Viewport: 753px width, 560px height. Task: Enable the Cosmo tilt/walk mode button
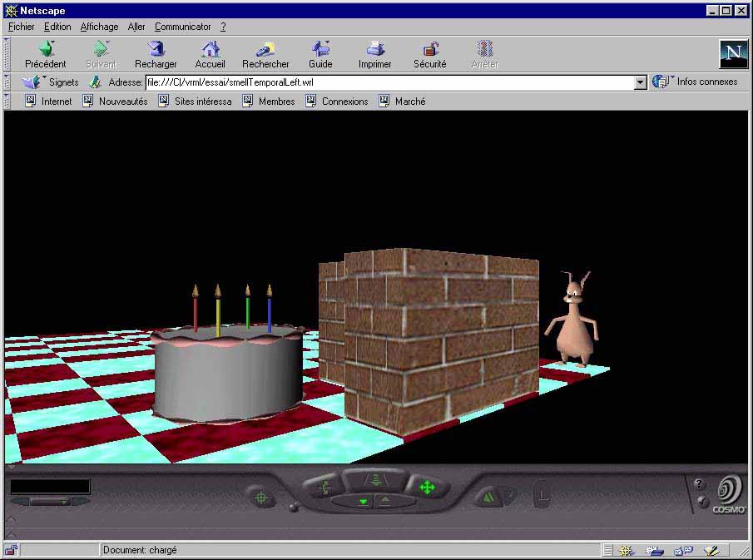pyautogui.click(x=322, y=488)
